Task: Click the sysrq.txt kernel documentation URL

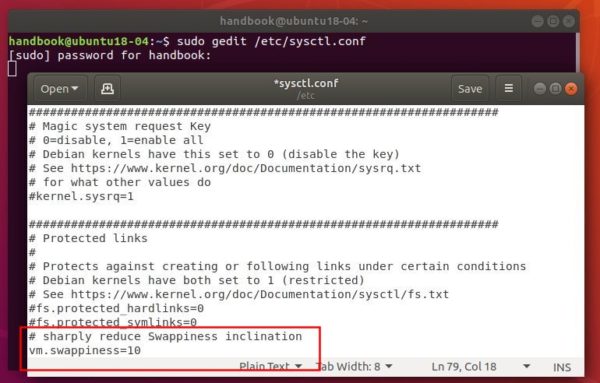Action: [x=246, y=168]
